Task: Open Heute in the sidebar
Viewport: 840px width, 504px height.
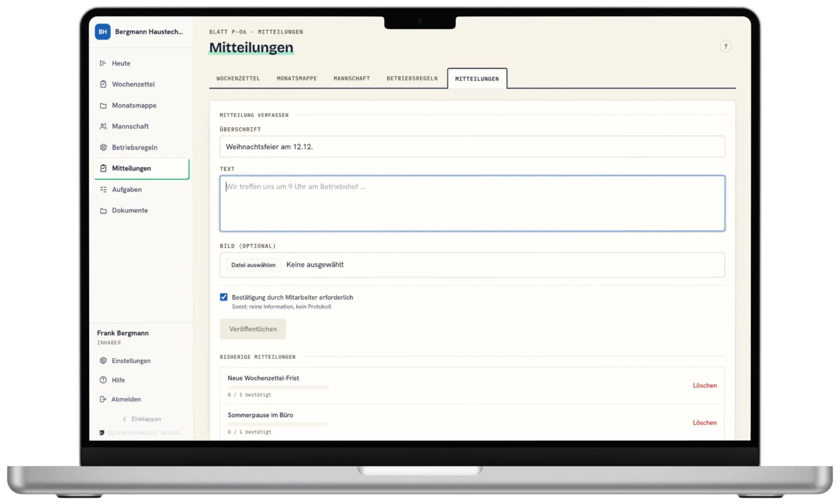Action: (x=141, y=63)
